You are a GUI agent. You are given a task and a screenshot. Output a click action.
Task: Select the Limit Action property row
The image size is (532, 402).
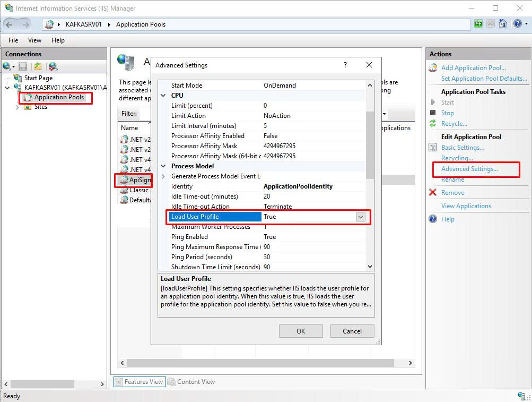pyautogui.click(x=267, y=116)
